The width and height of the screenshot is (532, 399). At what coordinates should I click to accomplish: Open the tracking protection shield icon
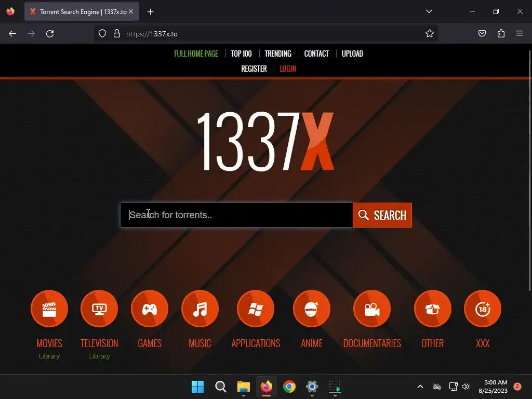point(102,33)
